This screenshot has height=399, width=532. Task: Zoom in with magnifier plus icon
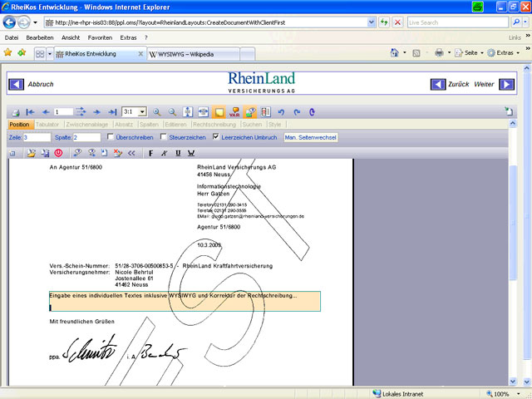[157, 112]
